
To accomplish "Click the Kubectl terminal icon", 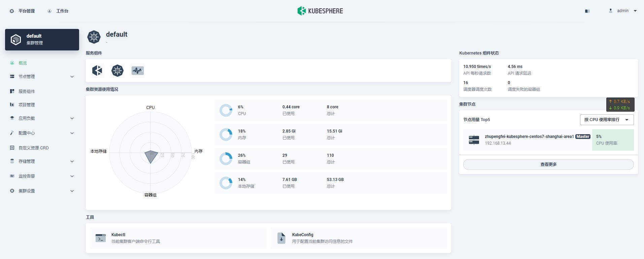I will 101,238.
